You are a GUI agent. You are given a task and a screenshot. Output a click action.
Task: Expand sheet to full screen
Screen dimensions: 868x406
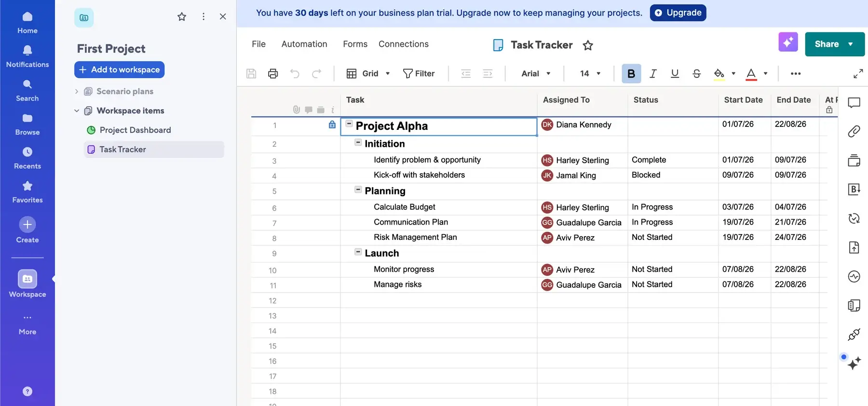(x=858, y=74)
